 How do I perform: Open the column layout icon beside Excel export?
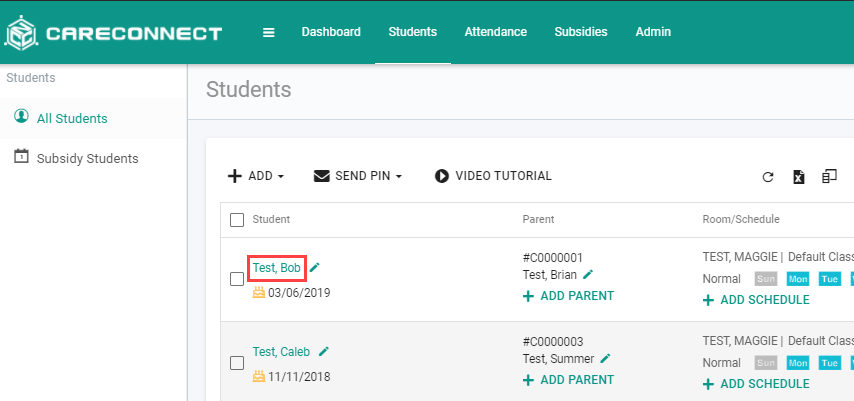pos(829,177)
